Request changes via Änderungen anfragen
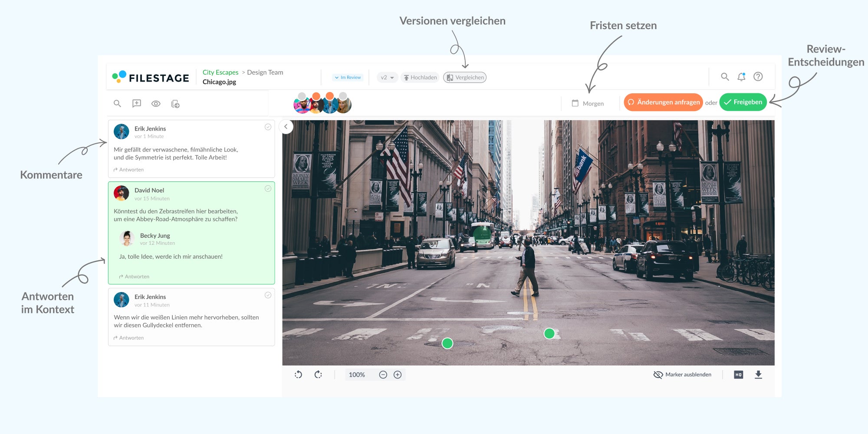 pos(663,102)
